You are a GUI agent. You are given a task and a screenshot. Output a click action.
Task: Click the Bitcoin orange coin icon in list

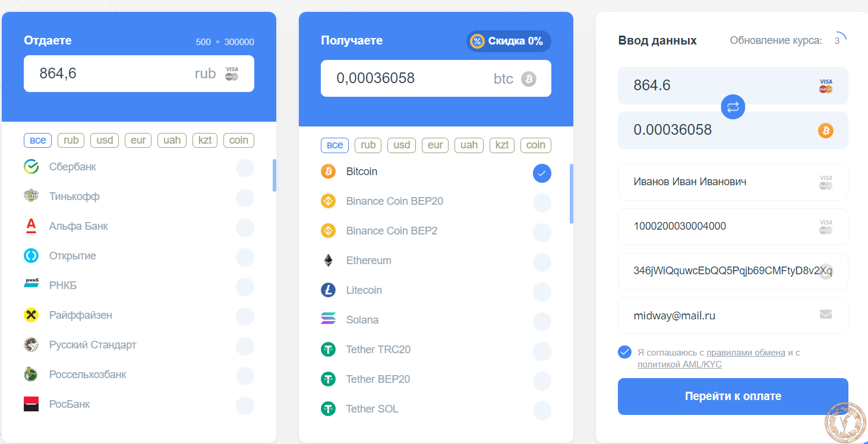(328, 172)
